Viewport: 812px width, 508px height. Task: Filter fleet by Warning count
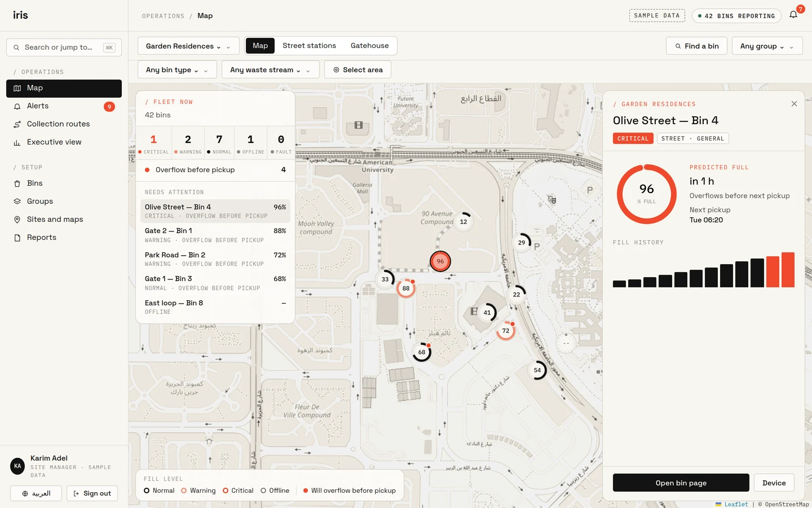pos(188,143)
